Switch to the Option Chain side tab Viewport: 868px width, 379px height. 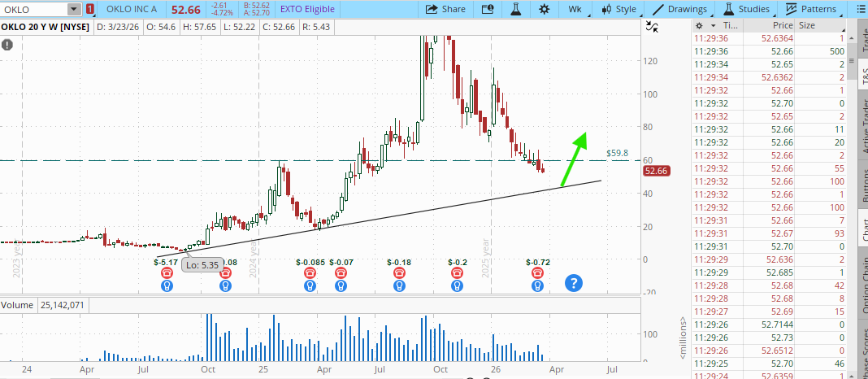click(x=862, y=282)
